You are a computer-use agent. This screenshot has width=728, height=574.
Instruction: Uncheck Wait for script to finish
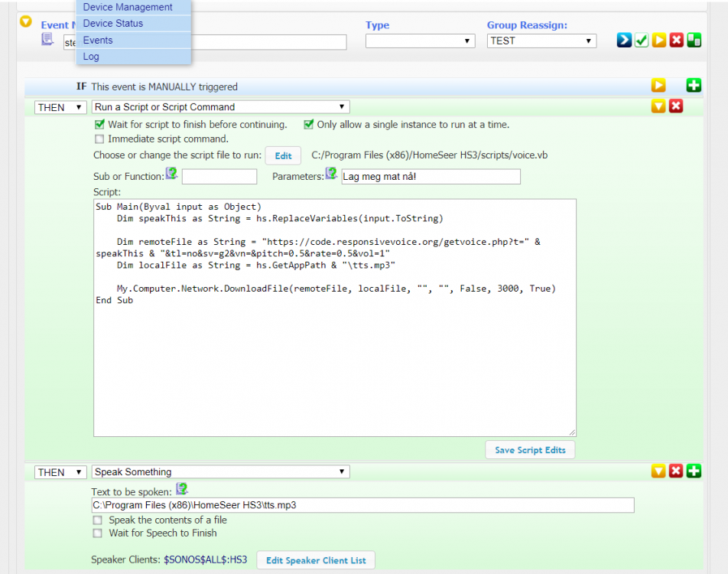point(99,124)
